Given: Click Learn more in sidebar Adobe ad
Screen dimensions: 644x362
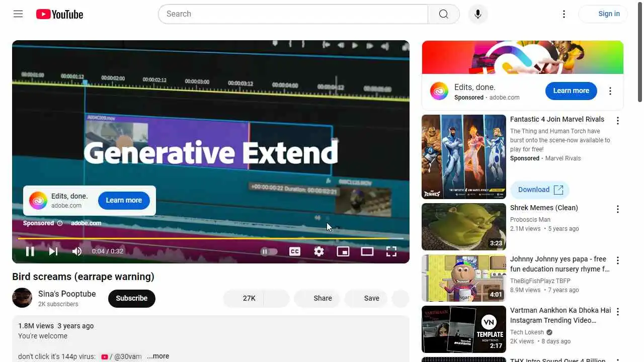Looking at the screenshot, I should coord(571,90).
